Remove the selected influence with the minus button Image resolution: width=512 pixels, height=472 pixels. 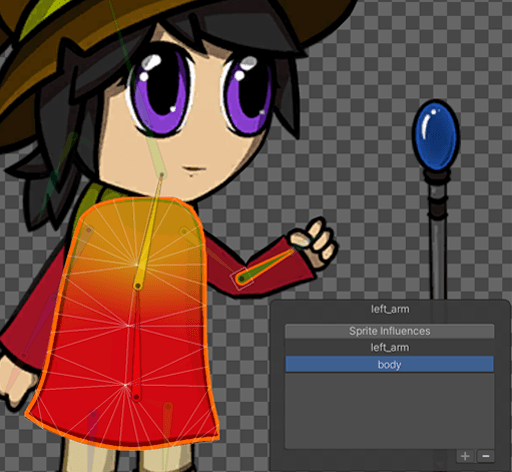485,456
